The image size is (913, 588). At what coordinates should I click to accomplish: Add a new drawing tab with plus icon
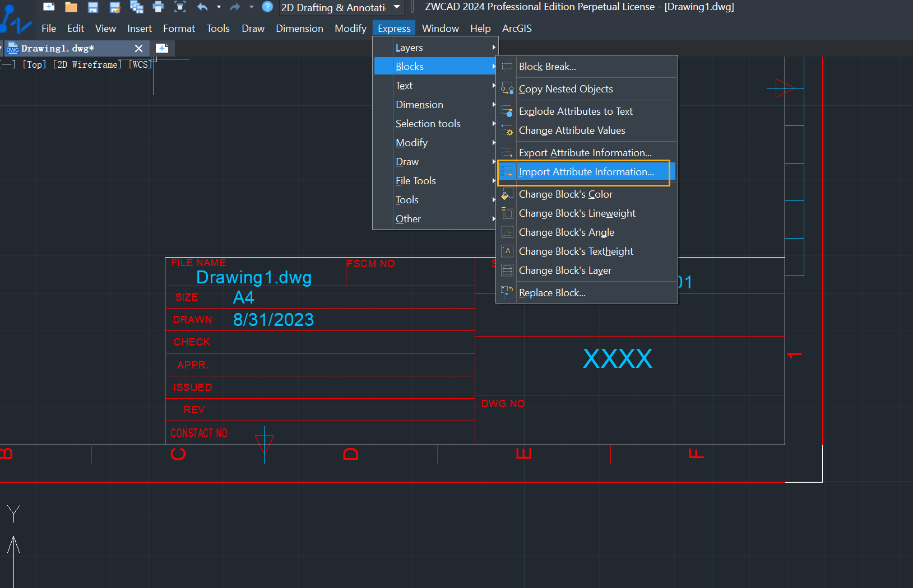(162, 48)
